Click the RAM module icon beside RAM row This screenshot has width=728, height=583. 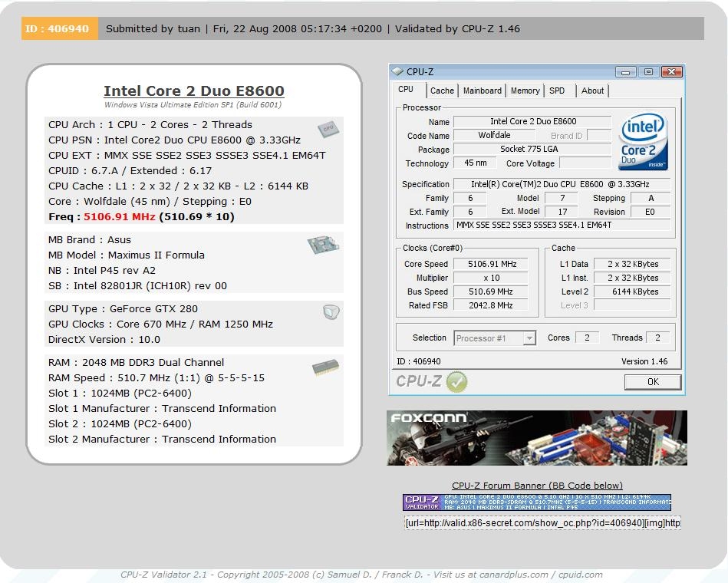[325, 367]
